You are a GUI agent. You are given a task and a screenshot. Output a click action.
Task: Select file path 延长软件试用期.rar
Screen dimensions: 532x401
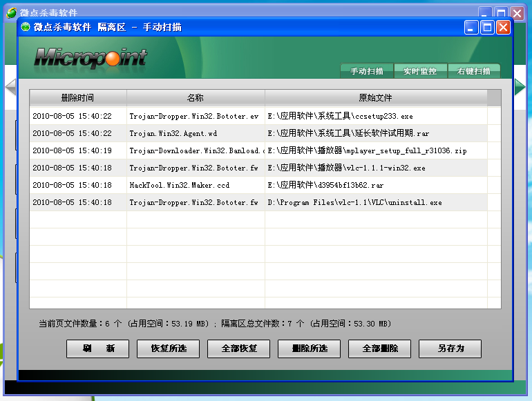click(x=348, y=133)
